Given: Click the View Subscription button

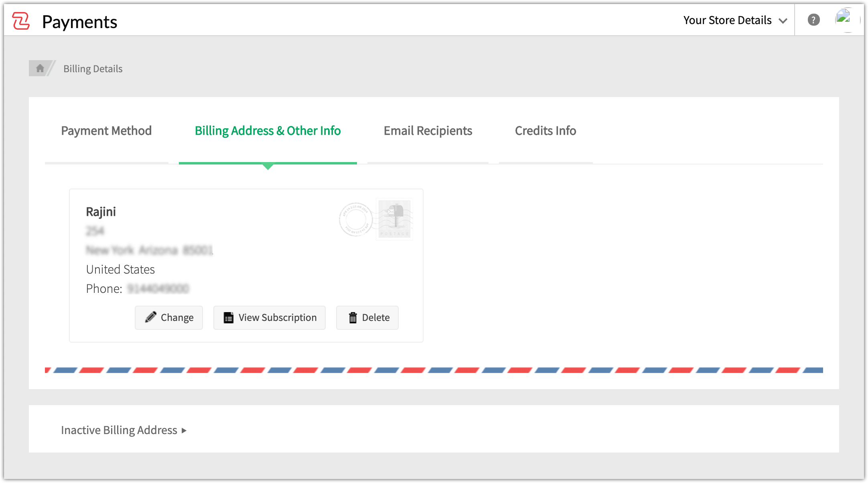Looking at the screenshot, I should pos(270,318).
